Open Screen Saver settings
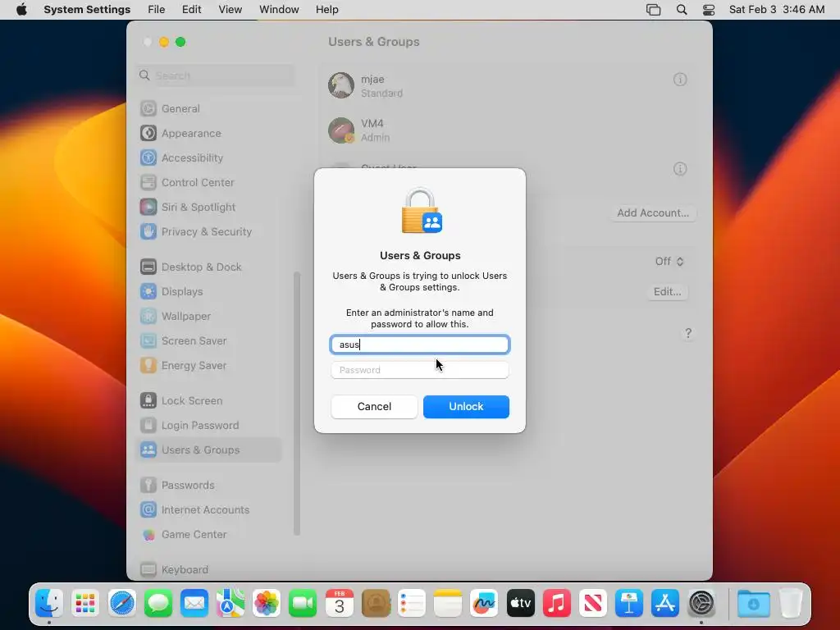 209,340
